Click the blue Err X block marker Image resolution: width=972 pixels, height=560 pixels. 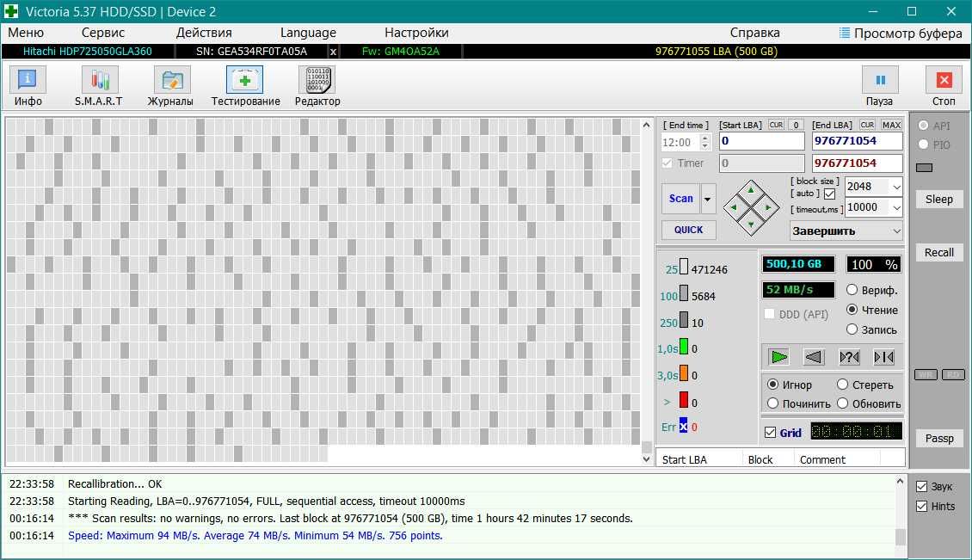(683, 426)
